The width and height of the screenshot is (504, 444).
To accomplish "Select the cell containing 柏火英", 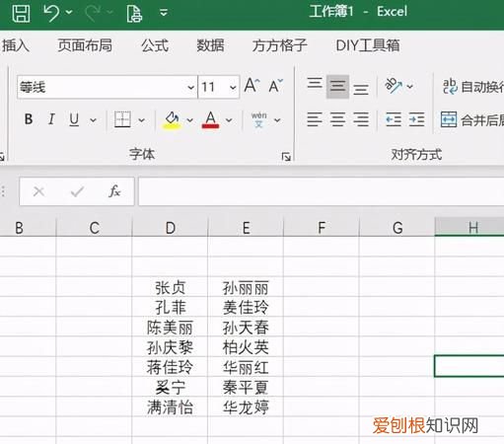I will tap(246, 347).
